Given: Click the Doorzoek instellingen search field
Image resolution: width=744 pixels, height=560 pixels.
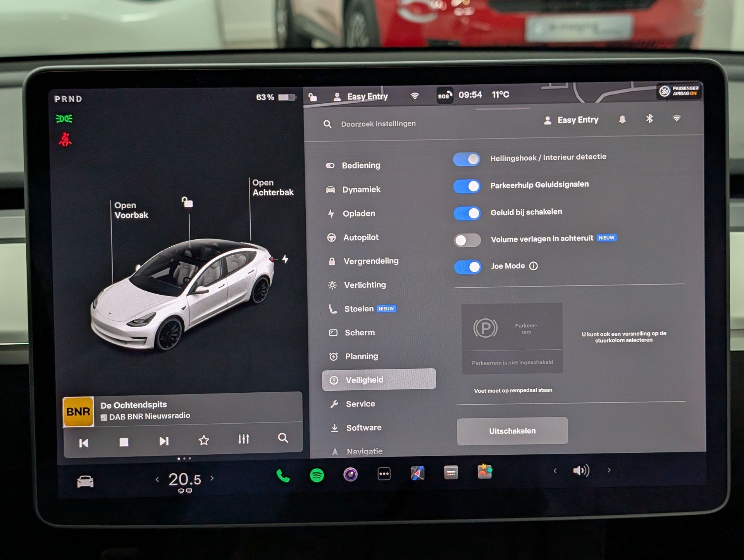Looking at the screenshot, I should (378, 124).
